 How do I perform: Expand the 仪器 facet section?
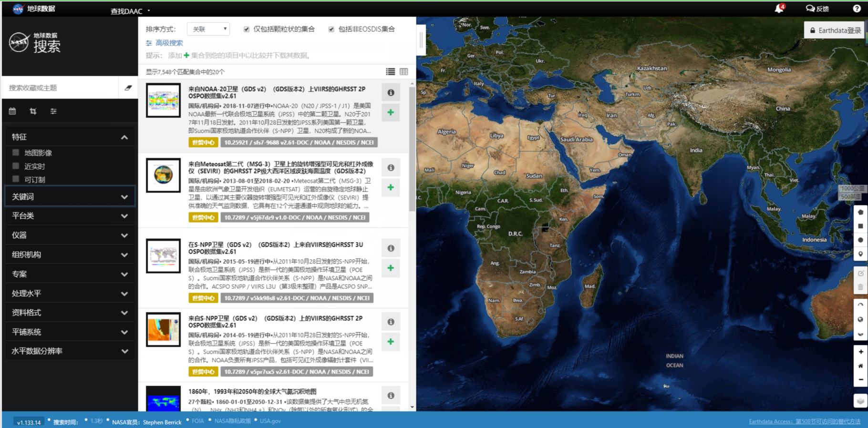click(x=70, y=235)
